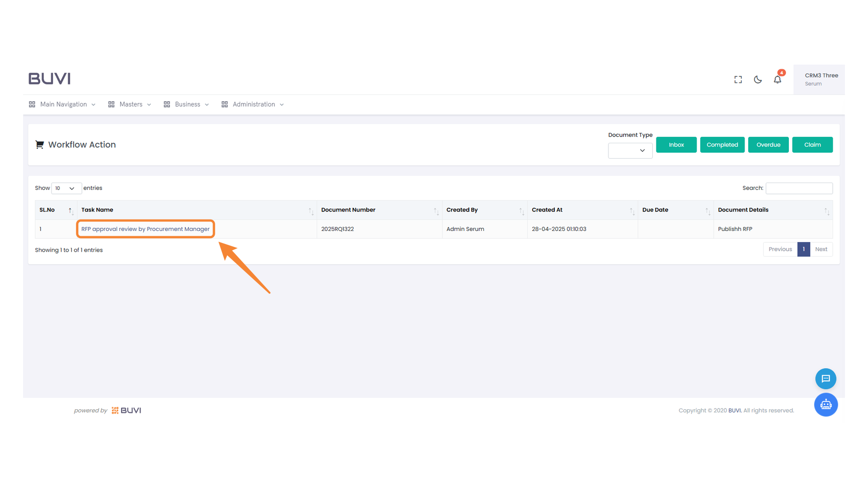Sort the Task Name column

point(311,211)
